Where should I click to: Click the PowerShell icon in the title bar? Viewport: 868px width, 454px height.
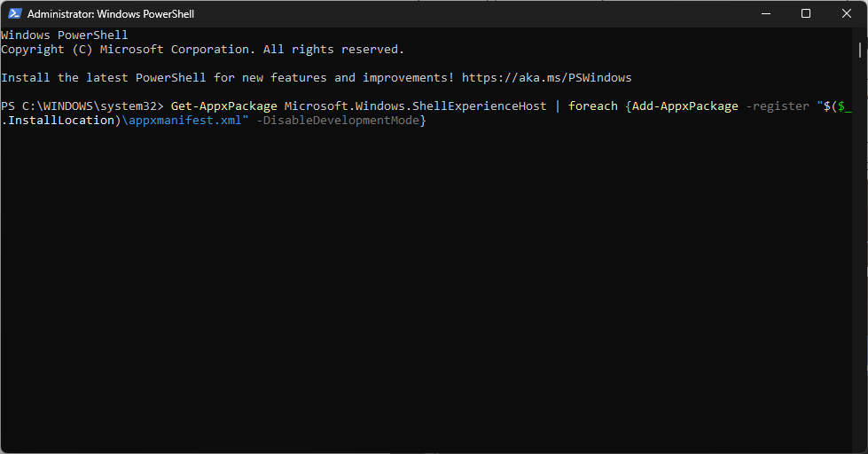coord(14,14)
